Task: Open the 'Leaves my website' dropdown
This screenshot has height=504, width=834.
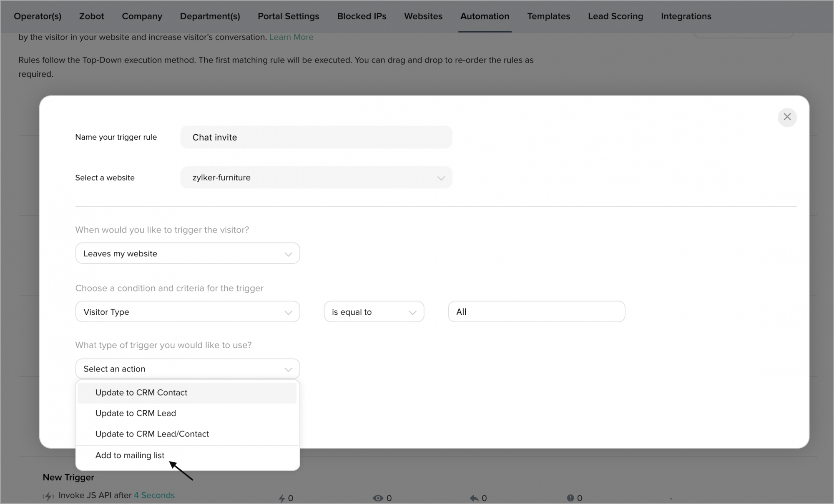Action: click(187, 253)
